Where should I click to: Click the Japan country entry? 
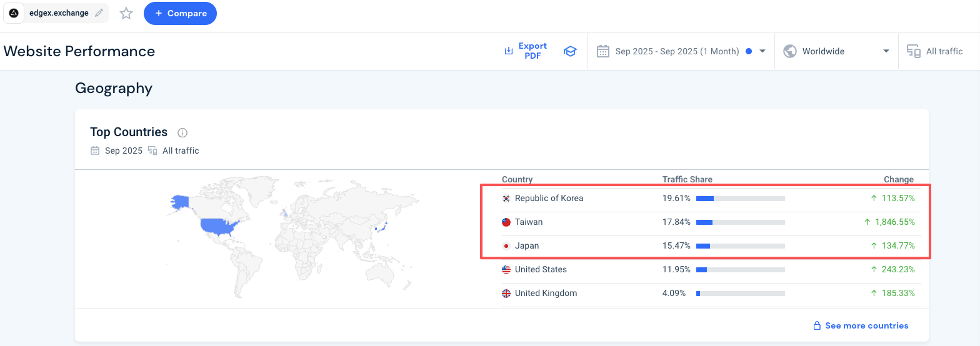(526, 245)
